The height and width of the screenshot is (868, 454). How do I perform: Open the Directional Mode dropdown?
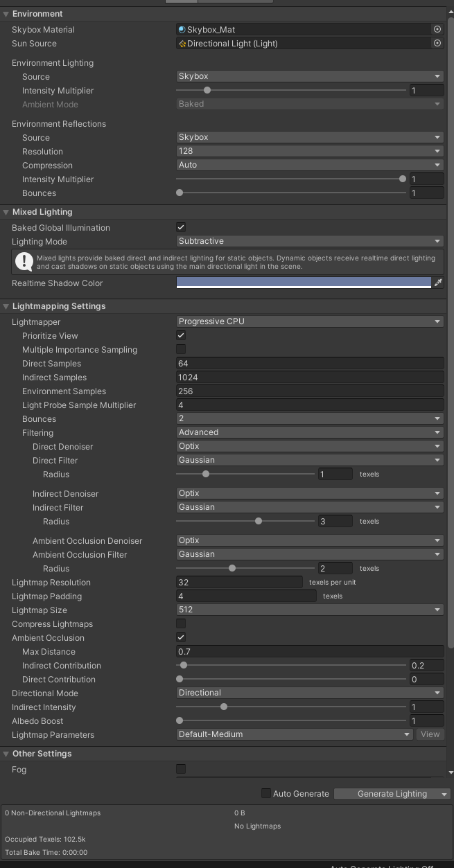coord(310,693)
